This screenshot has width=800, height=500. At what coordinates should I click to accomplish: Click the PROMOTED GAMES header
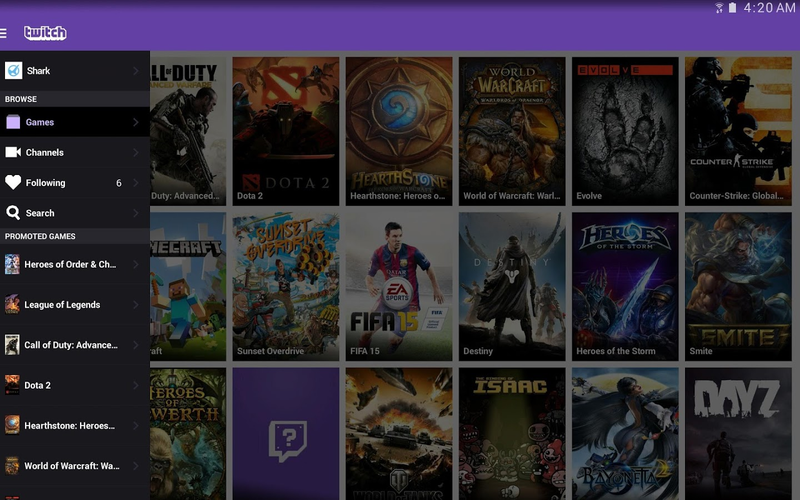(x=40, y=236)
